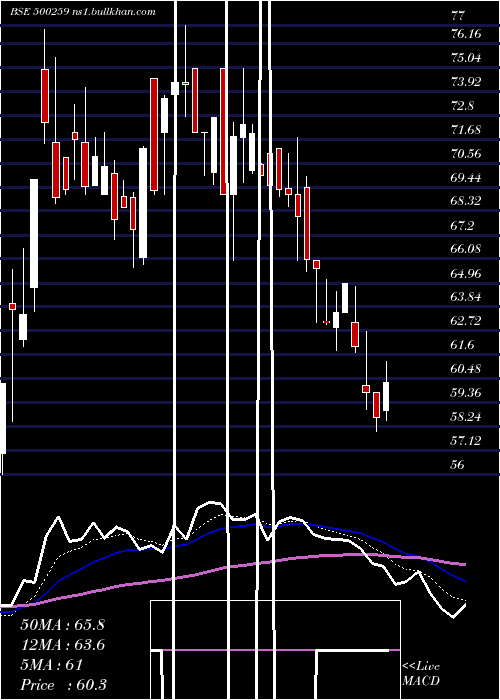Click the 60.48 axis value
This screenshot has height=700, width=500.
pos(466,369)
